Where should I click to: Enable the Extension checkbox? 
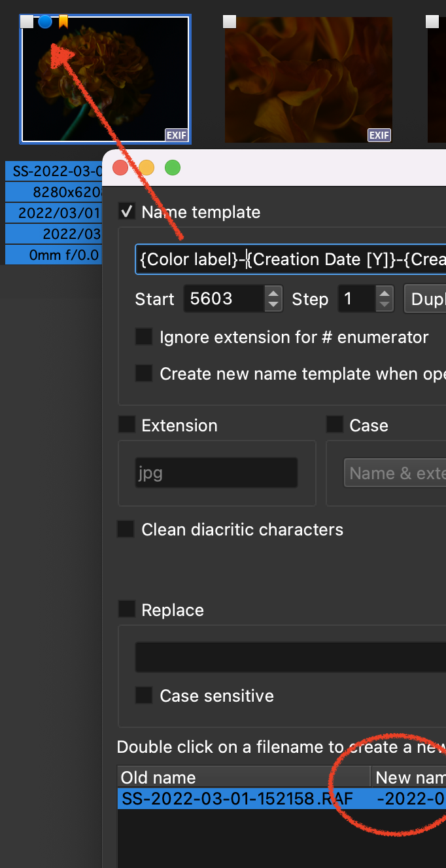126,425
